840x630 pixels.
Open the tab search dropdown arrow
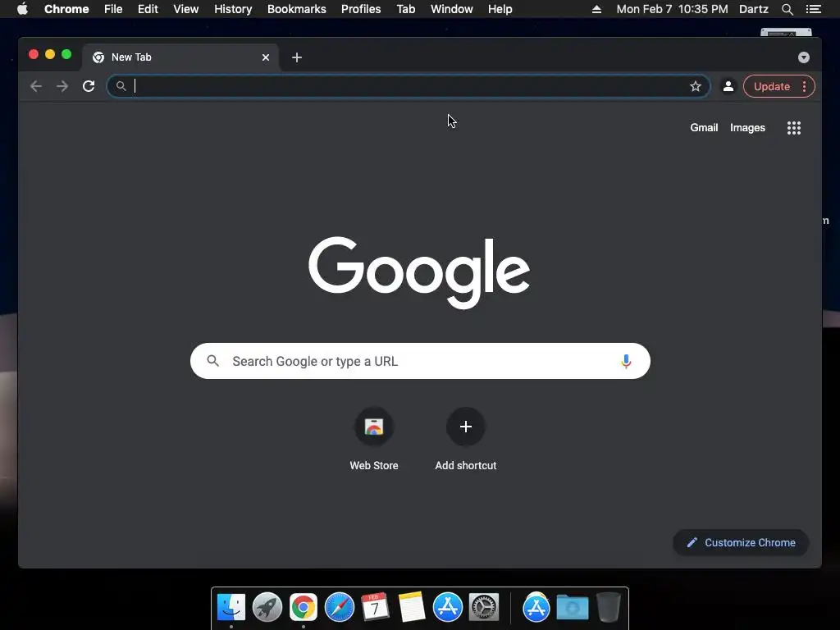[804, 57]
